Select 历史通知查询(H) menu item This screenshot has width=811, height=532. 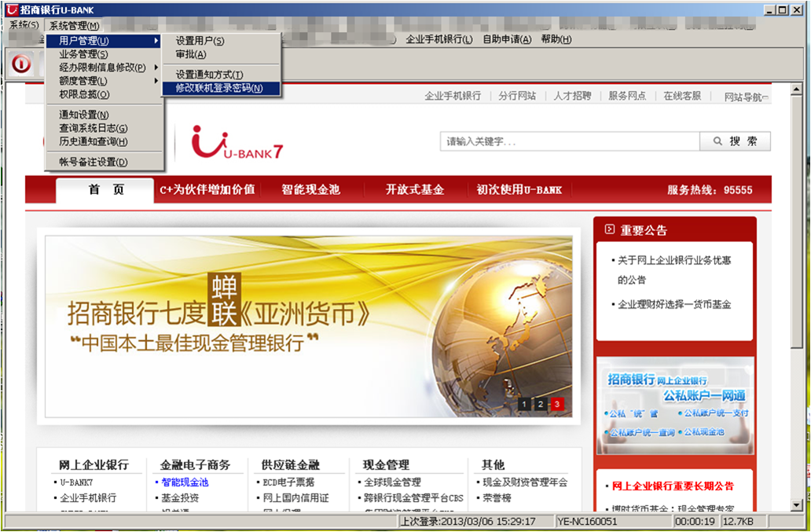(104, 141)
